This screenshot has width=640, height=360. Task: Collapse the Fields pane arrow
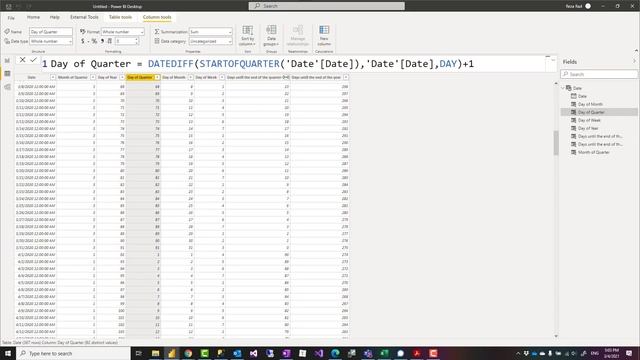click(x=634, y=62)
